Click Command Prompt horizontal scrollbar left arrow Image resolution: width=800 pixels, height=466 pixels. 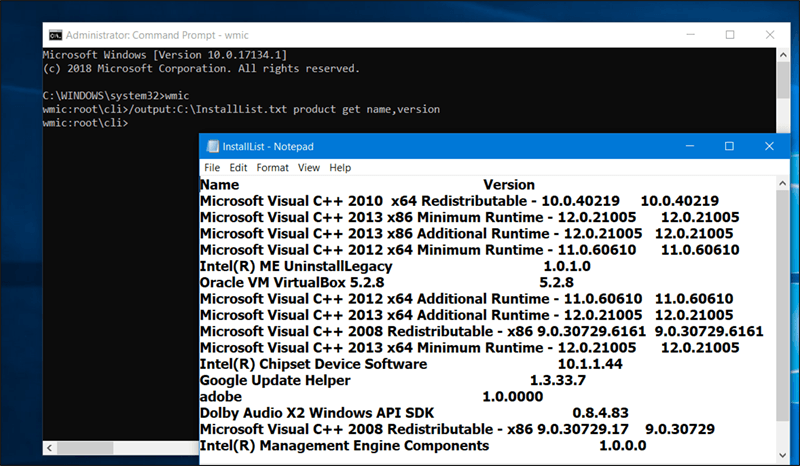coord(49,448)
